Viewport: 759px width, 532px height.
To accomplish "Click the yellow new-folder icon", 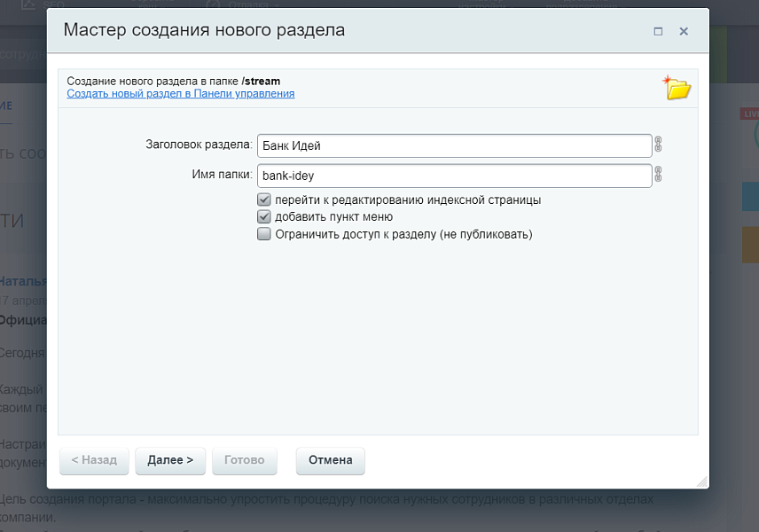I will click(677, 87).
